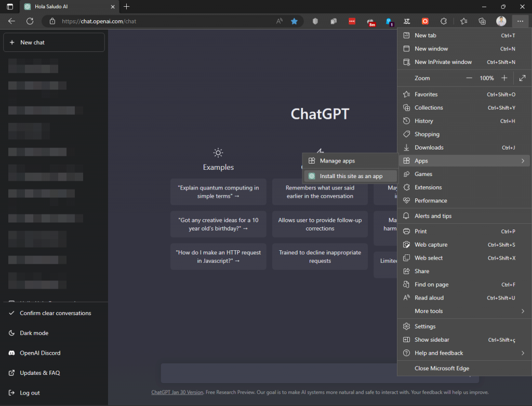Select the quantum computing example prompt
This screenshot has height=406, width=532.
218,192
